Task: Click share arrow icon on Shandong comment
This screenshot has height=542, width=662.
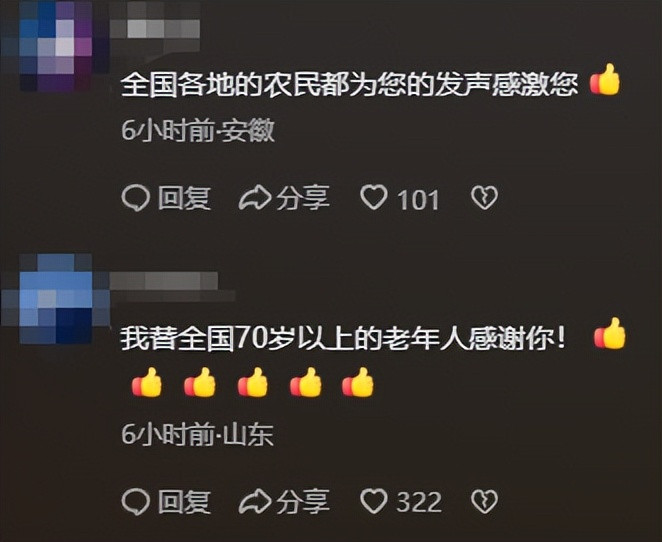Action: (x=255, y=501)
